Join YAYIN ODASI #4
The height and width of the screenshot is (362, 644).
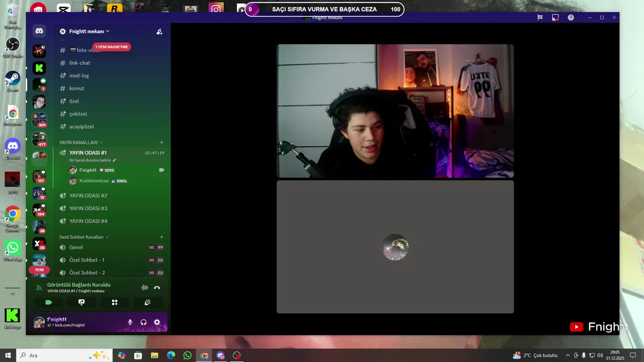pos(111,221)
